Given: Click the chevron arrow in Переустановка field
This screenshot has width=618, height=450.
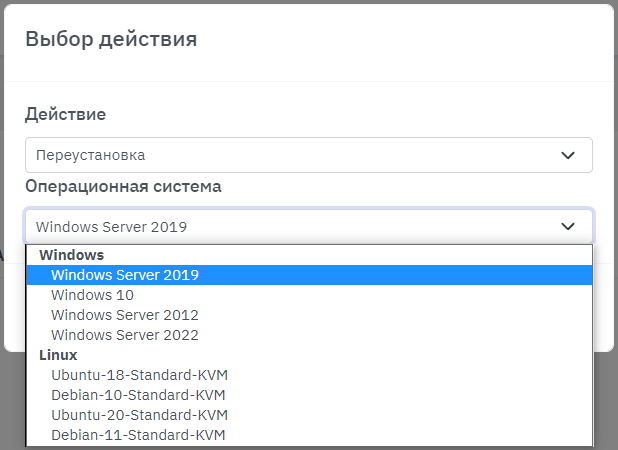Looking at the screenshot, I should [x=568, y=155].
